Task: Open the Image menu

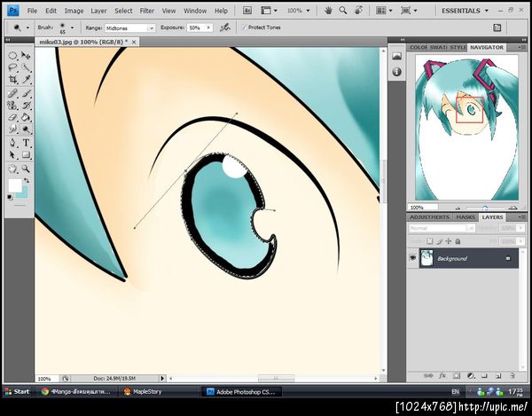Action: [74, 11]
